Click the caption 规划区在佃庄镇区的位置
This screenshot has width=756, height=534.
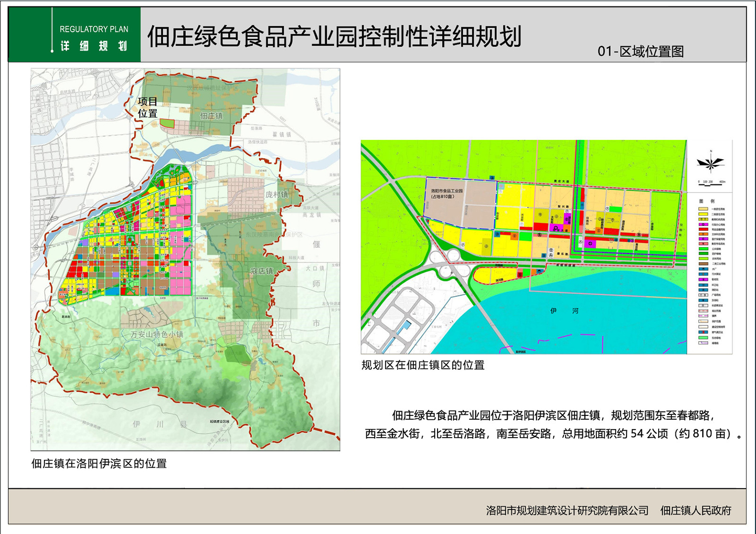tap(423, 365)
